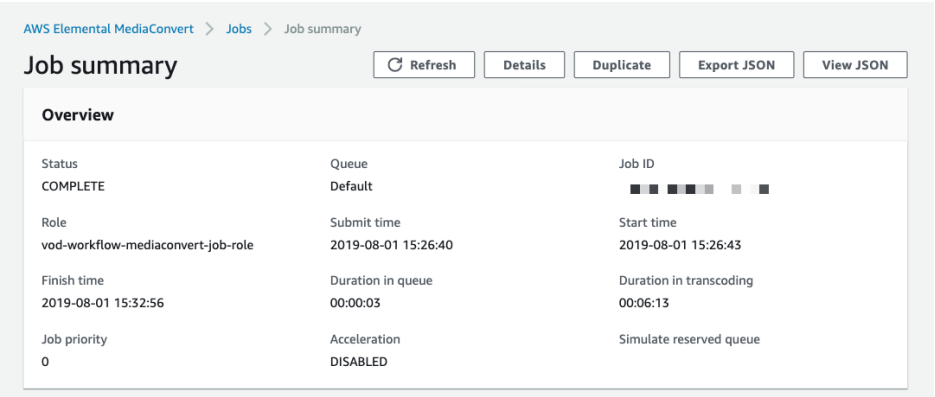
Task: Click the Refresh button
Action: [424, 65]
